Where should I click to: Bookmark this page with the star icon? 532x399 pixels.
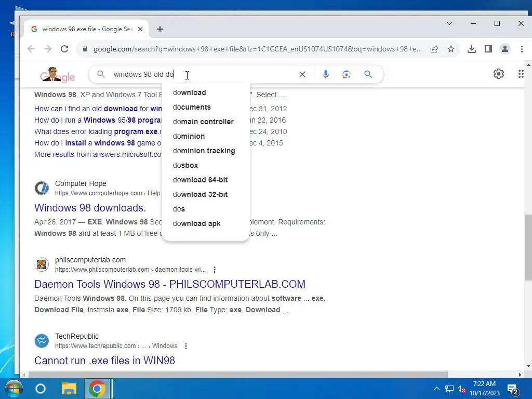pos(451,49)
